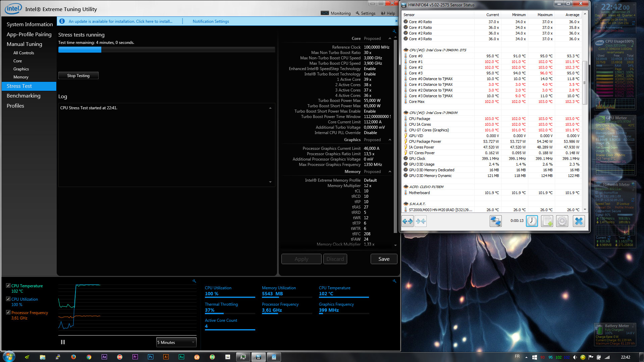Select Graphics under Manual Tuning
Image resolution: width=644 pixels, height=362 pixels.
[21, 69]
